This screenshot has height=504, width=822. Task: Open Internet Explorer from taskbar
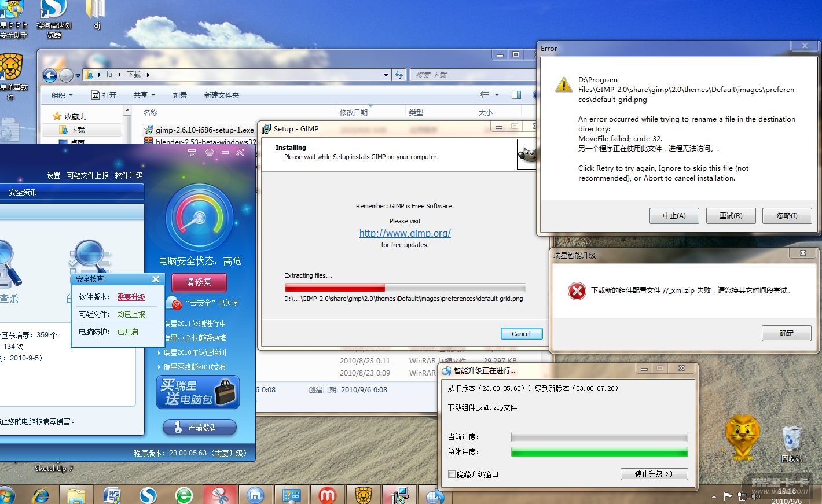tap(41, 495)
